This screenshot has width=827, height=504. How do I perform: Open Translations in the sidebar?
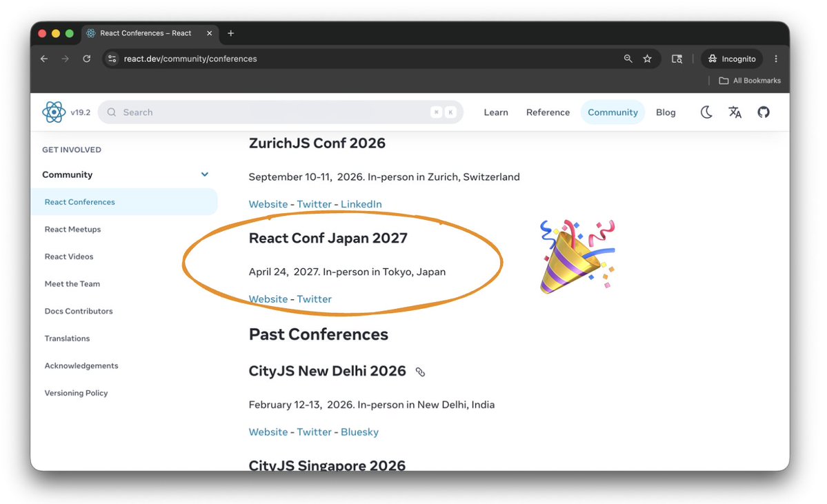coord(67,339)
